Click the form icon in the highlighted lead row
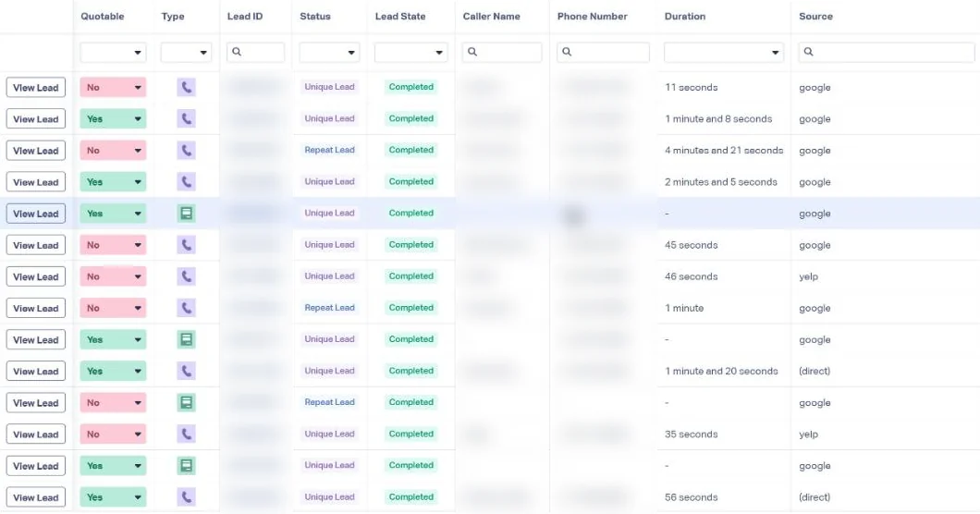The width and height of the screenshot is (980, 514). coord(186,214)
